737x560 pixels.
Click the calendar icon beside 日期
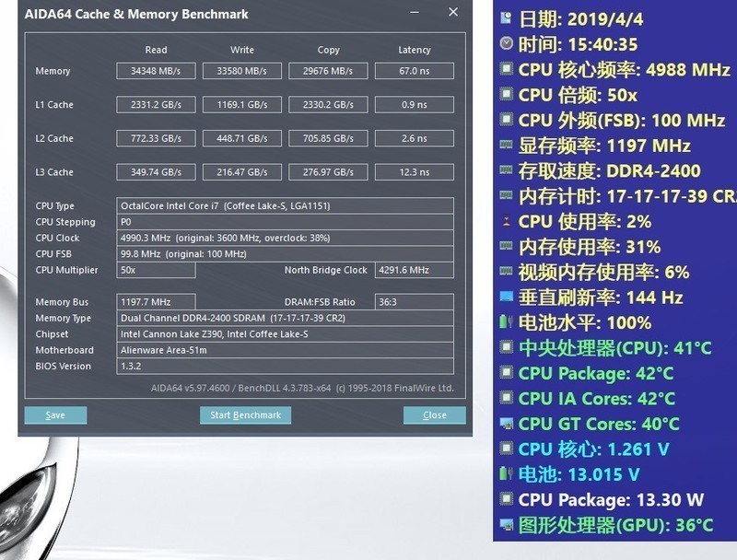[505, 16]
